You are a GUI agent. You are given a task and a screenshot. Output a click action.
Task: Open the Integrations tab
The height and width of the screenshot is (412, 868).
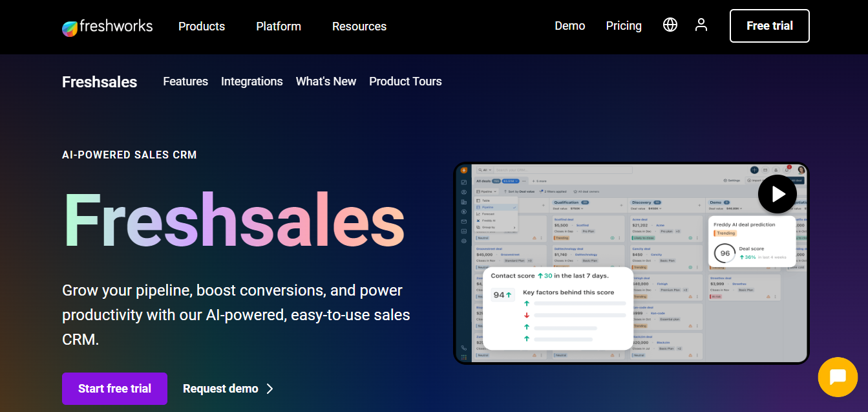252,81
